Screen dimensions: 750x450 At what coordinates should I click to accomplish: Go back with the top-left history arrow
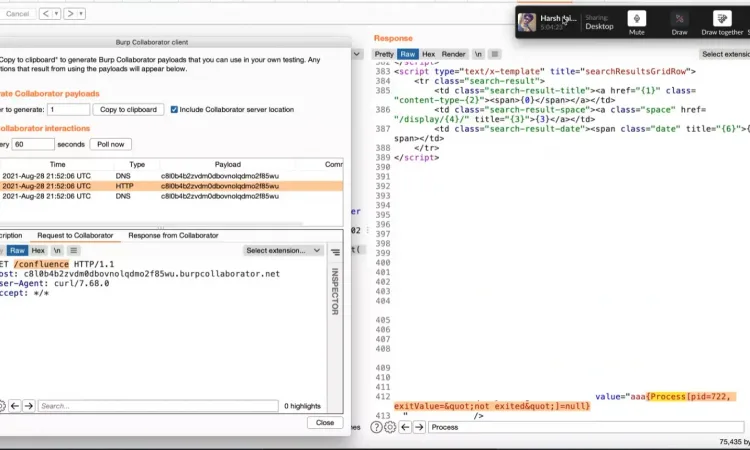(x=45, y=14)
